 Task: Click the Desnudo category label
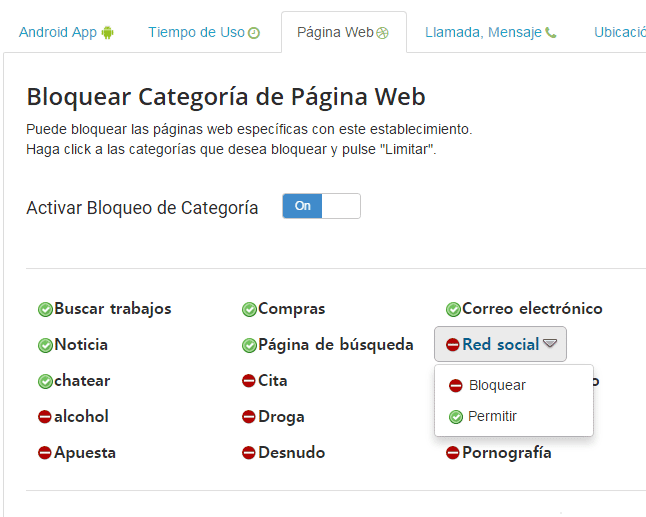(291, 453)
